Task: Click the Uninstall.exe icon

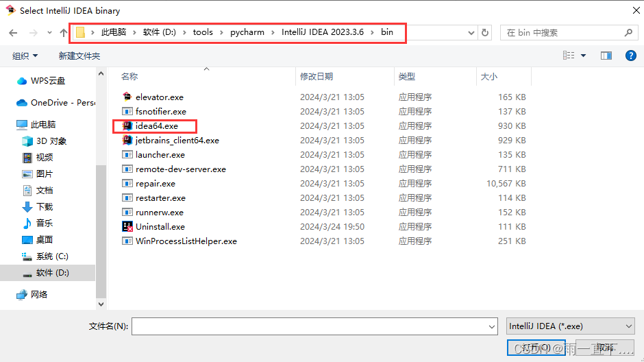Action: [x=127, y=226]
